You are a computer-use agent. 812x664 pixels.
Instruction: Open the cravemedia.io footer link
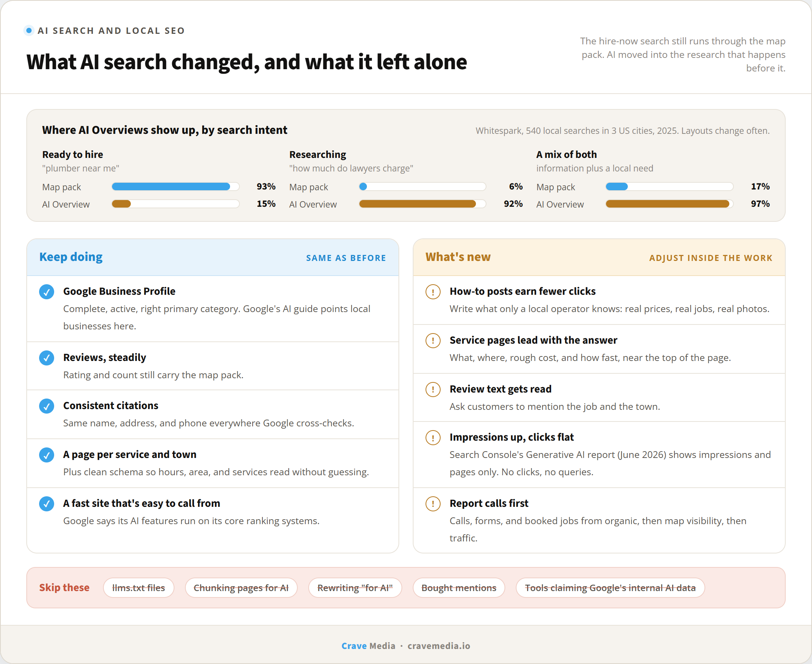pyautogui.click(x=439, y=646)
